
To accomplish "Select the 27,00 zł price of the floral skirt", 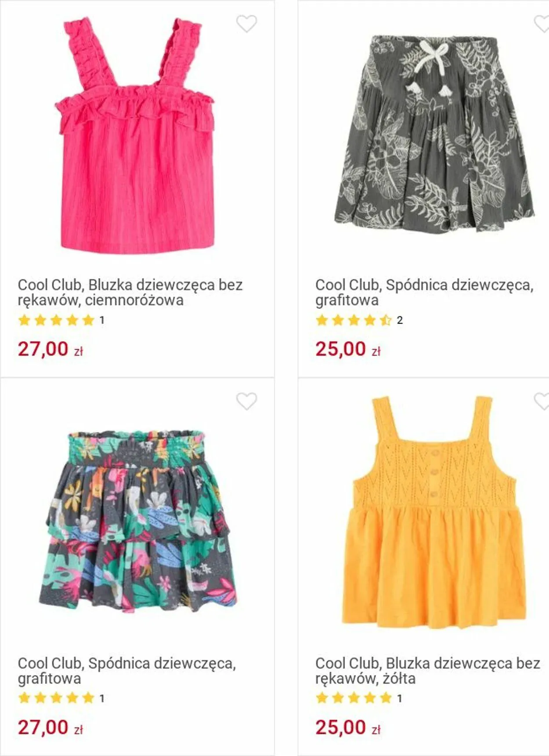I will coord(51,727).
